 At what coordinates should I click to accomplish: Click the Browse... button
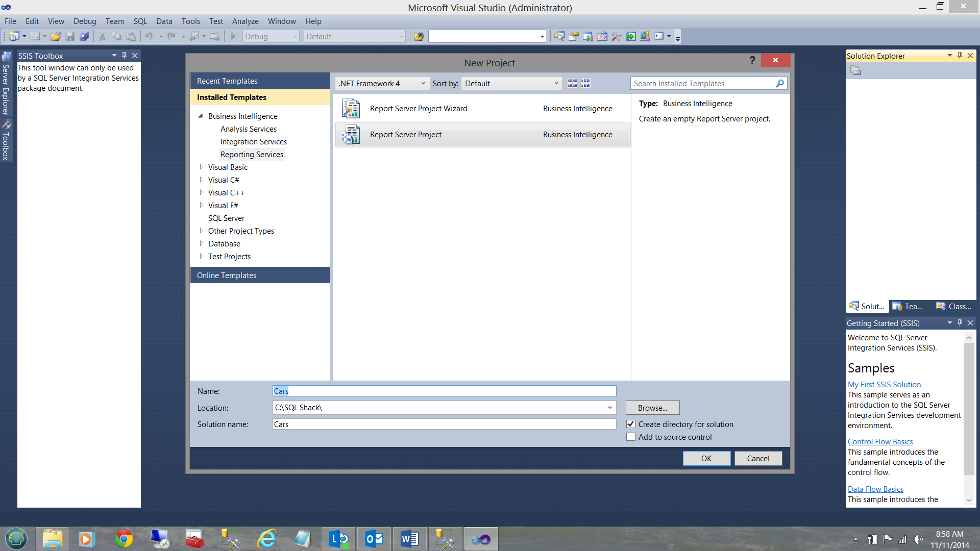coord(652,408)
